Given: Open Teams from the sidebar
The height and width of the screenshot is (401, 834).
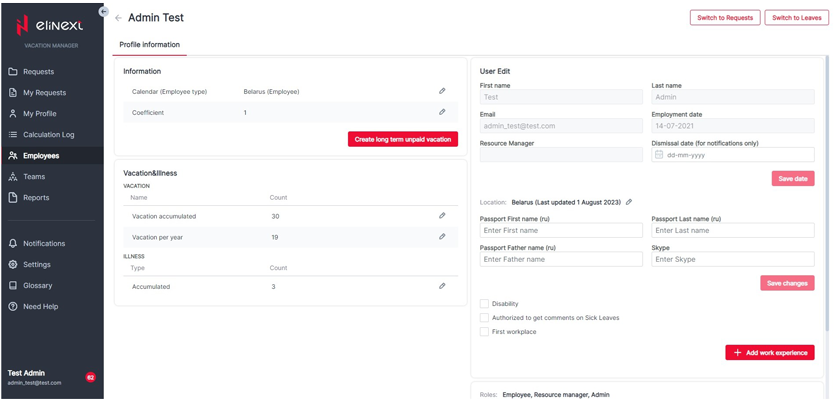Looking at the screenshot, I should (x=34, y=176).
